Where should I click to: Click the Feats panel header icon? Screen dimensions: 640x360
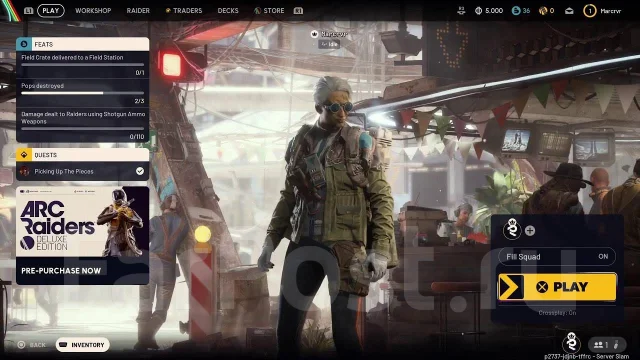(x=24, y=44)
